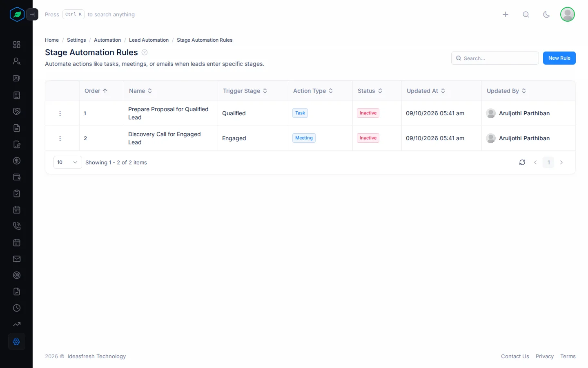Expand the sidebar with the arrow toggle
The width and height of the screenshot is (588, 368).
pos(32,14)
